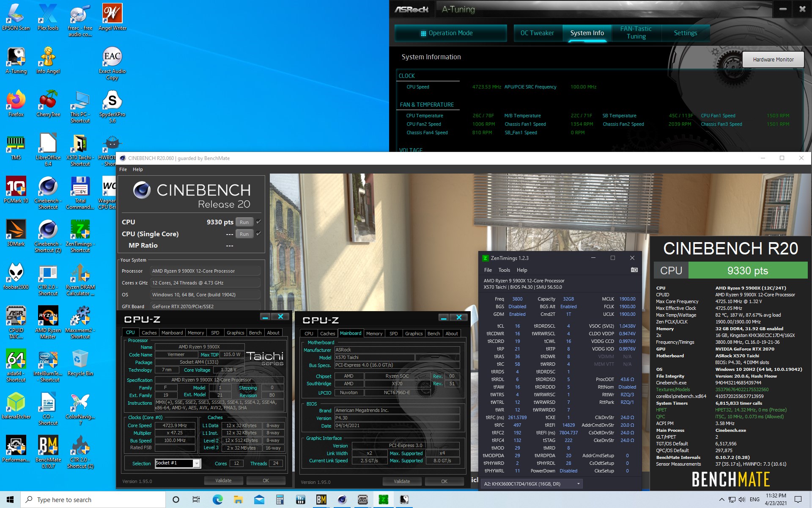Click the Windows search box
Image resolution: width=812 pixels, height=508 pixels.
point(93,500)
